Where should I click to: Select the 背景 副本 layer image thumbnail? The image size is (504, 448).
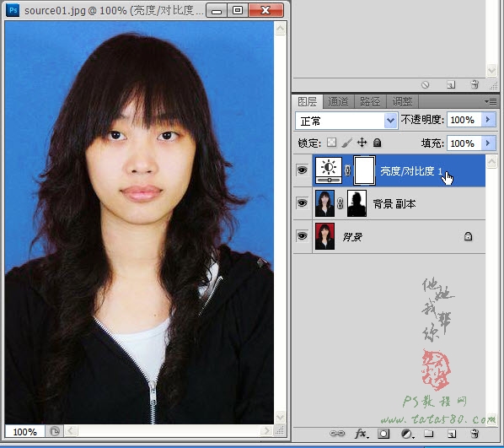324,203
